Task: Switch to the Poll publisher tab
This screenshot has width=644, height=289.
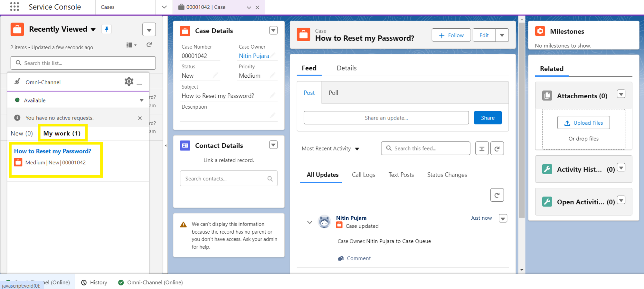Action: (x=333, y=93)
